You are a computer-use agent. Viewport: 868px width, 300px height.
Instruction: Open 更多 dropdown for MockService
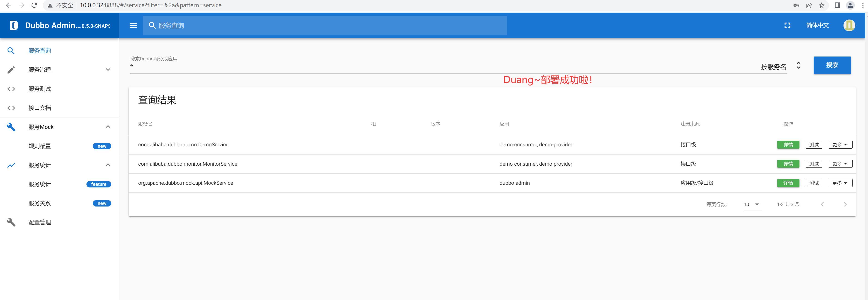point(840,183)
